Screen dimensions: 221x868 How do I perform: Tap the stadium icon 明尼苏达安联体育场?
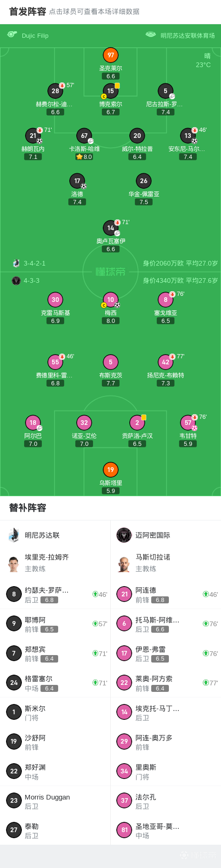(150, 34)
